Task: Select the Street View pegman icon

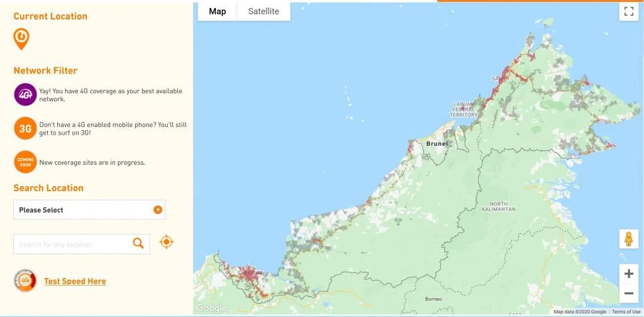Action: 628,239
